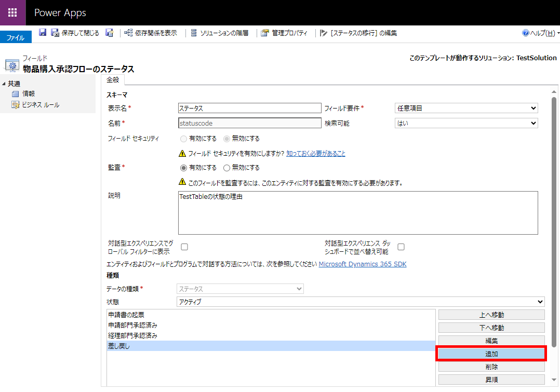Viewport: 560px width, 392px height.
Task: Click the field gear icon beside title
Action: (12, 66)
